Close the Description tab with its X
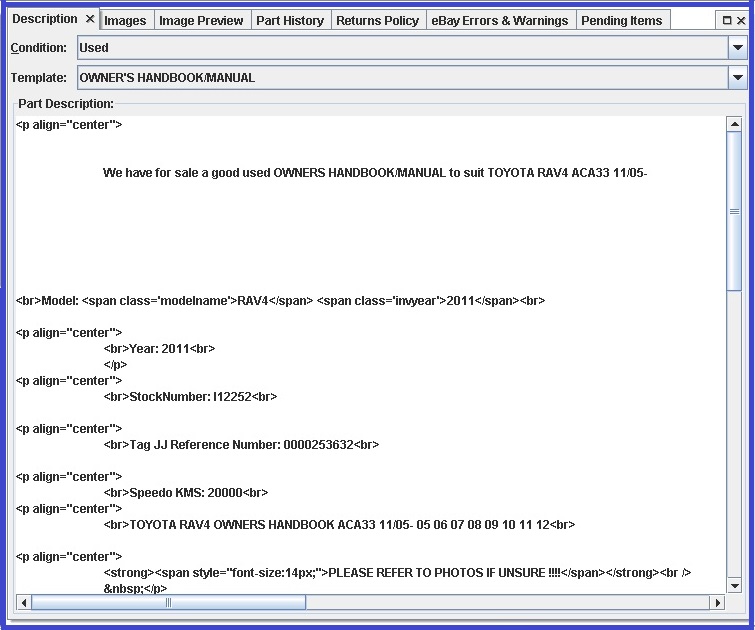The width and height of the screenshot is (755, 630). 89,19
